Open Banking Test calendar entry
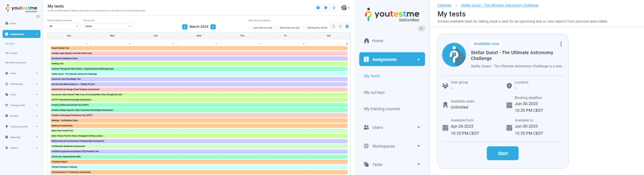The height and width of the screenshot is (175, 644). [x=199, y=64]
